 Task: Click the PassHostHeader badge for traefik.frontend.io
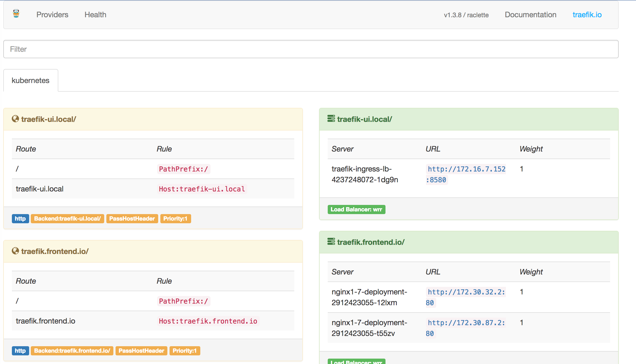pyautogui.click(x=141, y=351)
